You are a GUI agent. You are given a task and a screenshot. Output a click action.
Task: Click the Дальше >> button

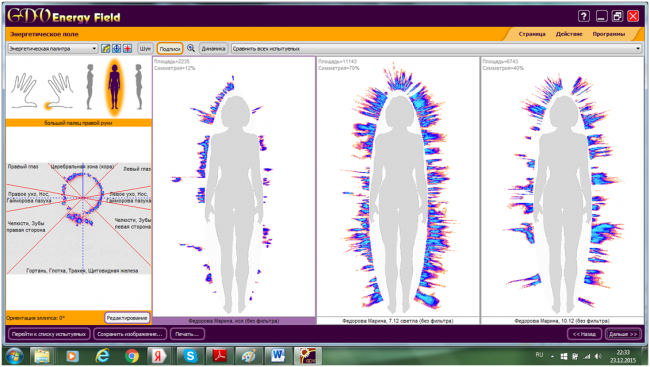623,334
